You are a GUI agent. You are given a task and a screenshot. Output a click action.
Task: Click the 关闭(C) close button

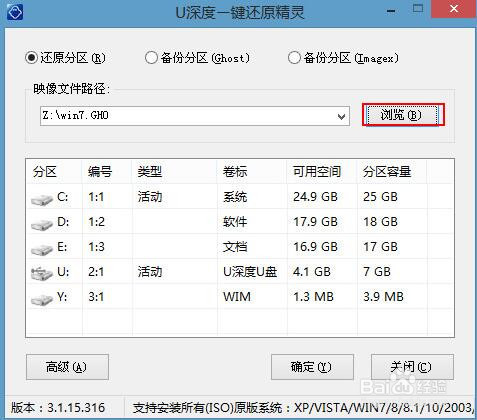click(412, 367)
